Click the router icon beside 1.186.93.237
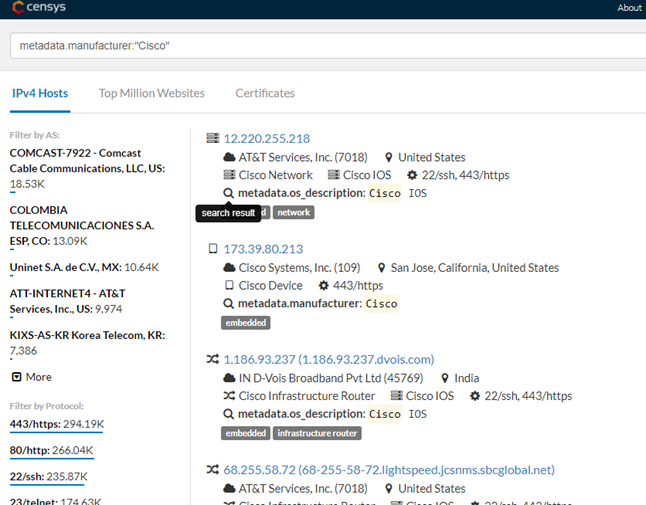This screenshot has width=646, height=505. click(x=212, y=360)
